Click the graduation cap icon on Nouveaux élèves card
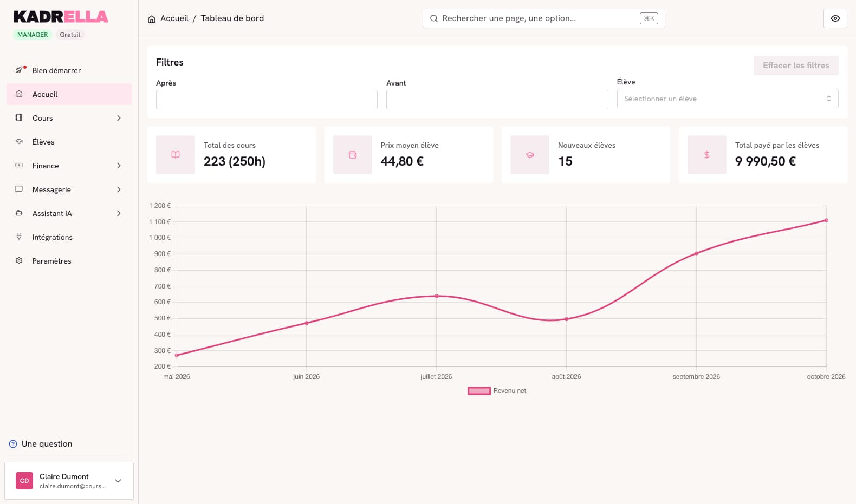The image size is (856, 504). (530, 155)
